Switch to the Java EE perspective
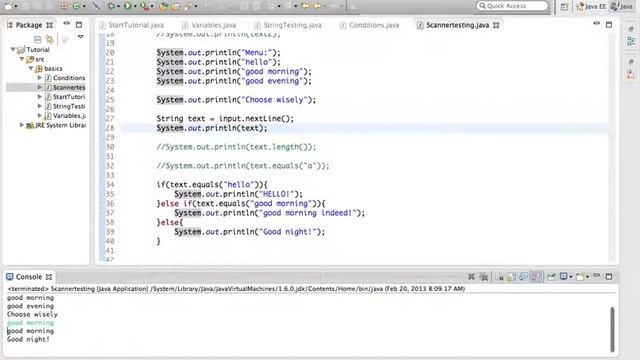The height and width of the screenshot is (360, 640). pyautogui.click(x=591, y=6)
